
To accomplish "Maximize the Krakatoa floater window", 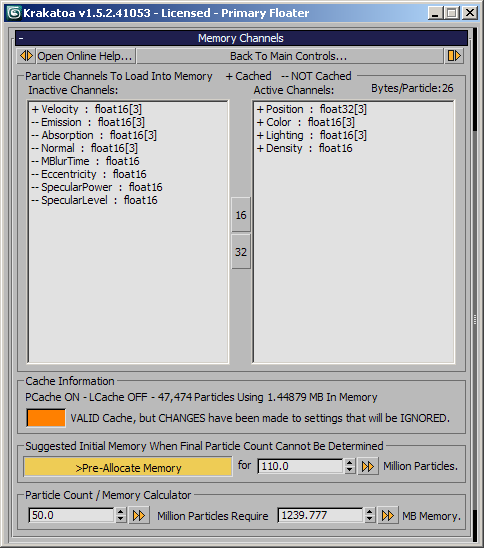I will point(452,13).
